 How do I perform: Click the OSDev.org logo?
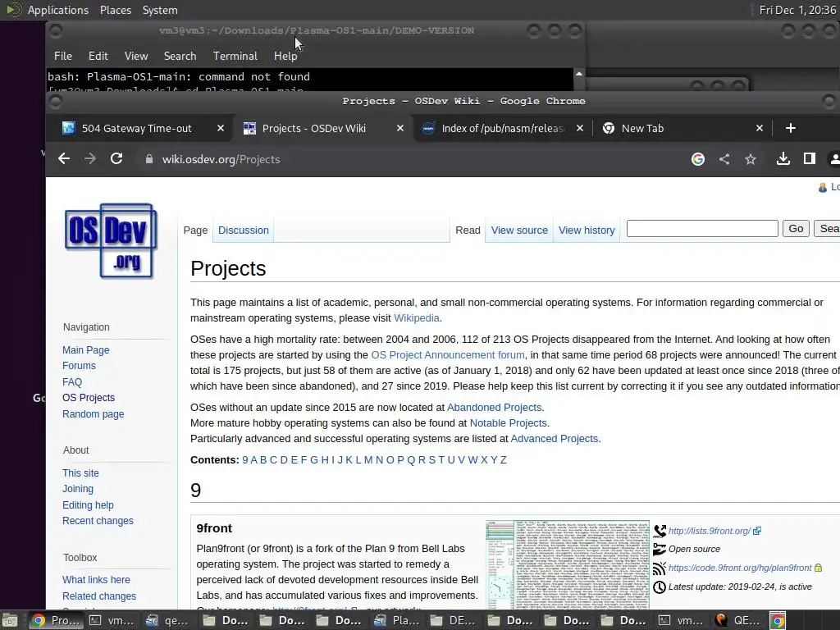coord(111,240)
